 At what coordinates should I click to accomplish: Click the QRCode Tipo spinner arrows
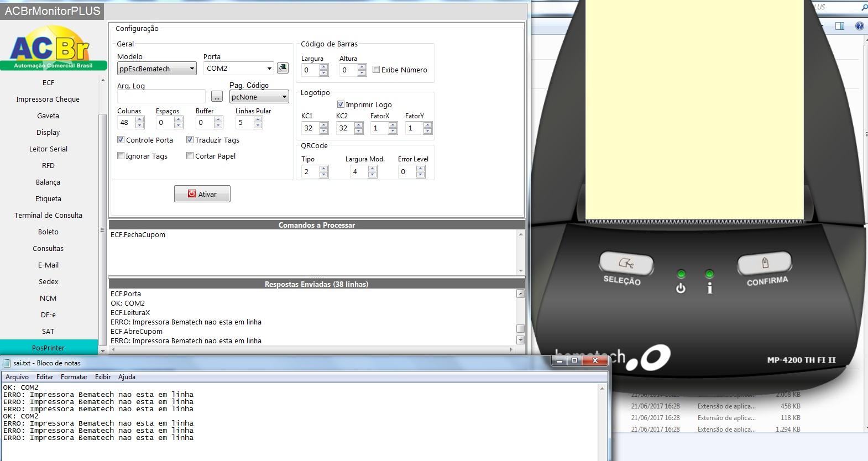coord(324,172)
